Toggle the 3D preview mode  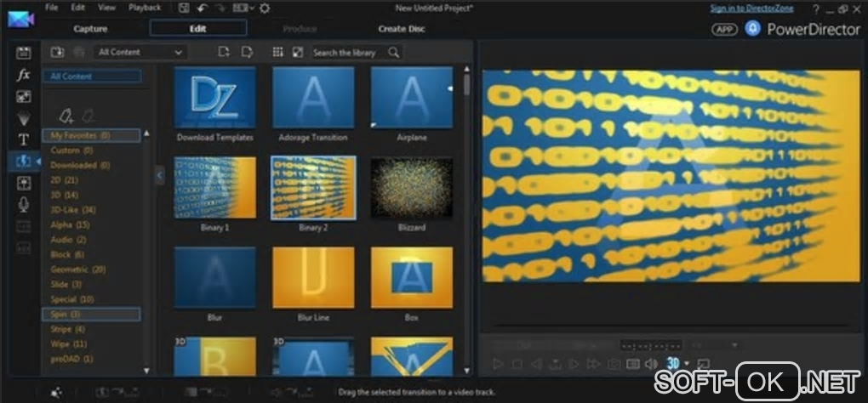click(x=673, y=363)
